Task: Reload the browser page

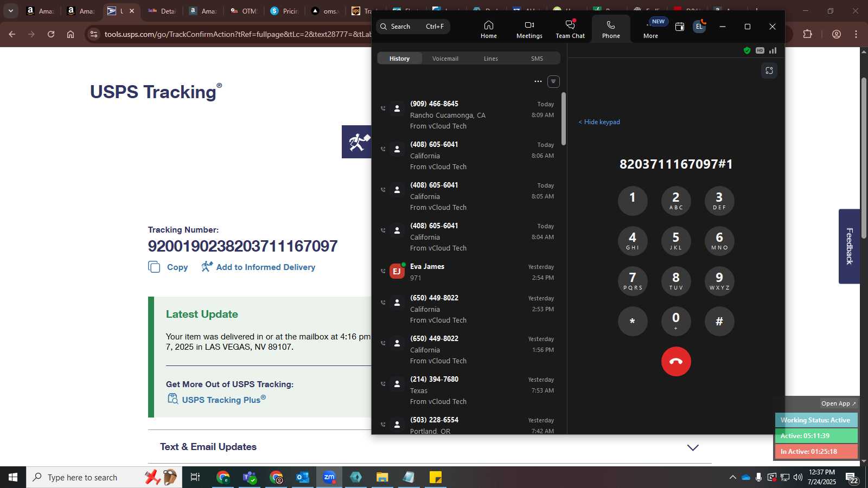Action: [51, 34]
